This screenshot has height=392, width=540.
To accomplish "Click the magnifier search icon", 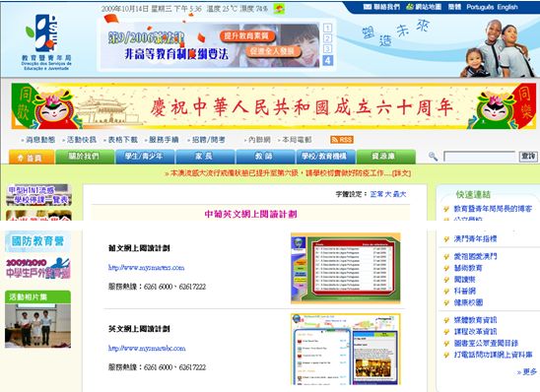I will pyautogui.click(x=433, y=157).
